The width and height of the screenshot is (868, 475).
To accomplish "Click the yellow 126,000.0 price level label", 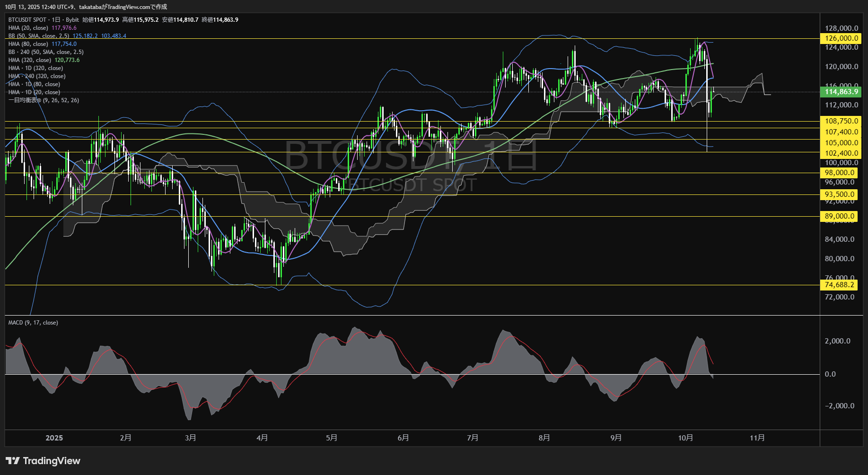I will click(x=841, y=38).
